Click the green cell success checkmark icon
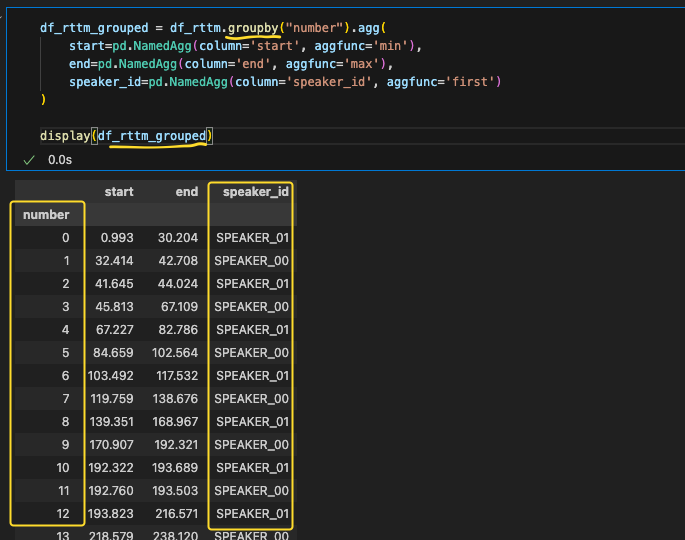 (x=29, y=160)
